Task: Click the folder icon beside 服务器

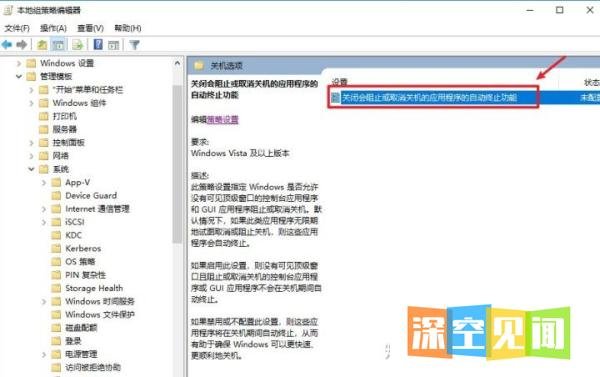Action: (44, 129)
